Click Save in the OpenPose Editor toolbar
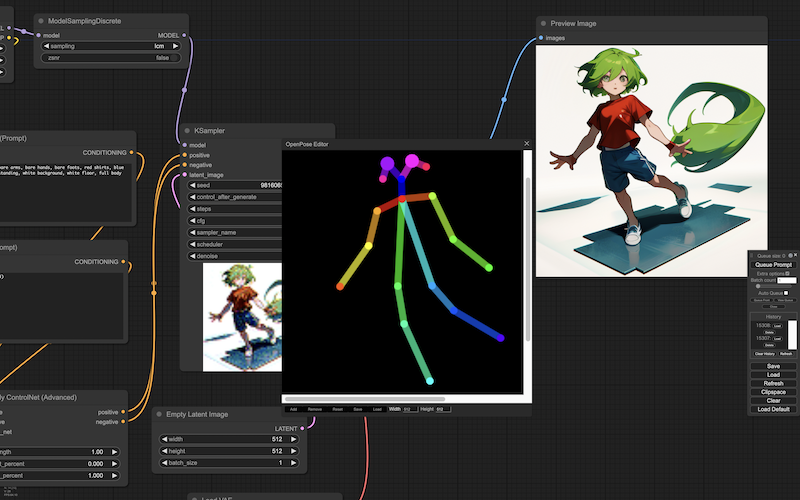Screen dimensions: 800x500 click(x=358, y=409)
